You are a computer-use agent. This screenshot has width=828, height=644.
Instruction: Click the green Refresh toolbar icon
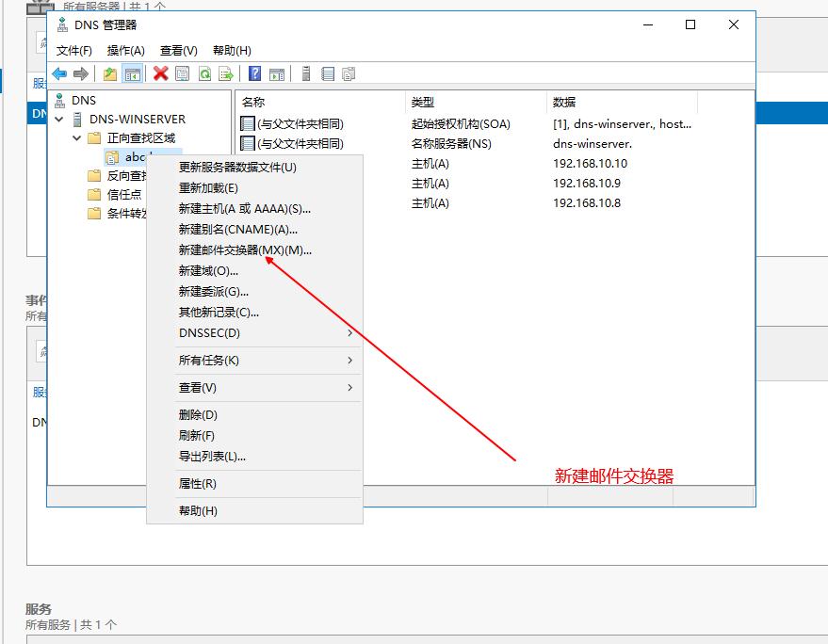coord(204,73)
